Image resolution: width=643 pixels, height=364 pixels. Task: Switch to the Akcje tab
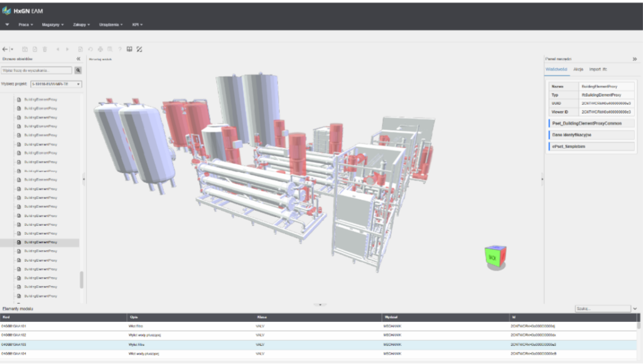coord(578,69)
